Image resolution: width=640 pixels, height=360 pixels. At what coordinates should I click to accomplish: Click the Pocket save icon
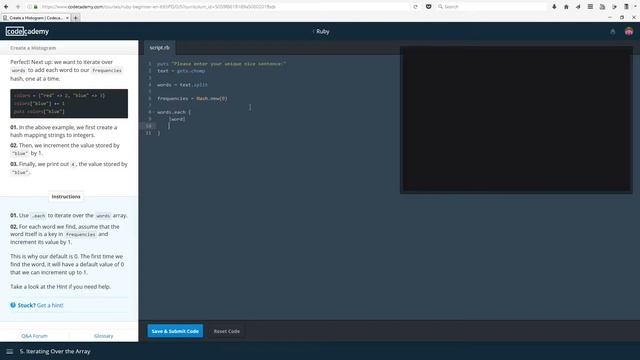point(428,7)
